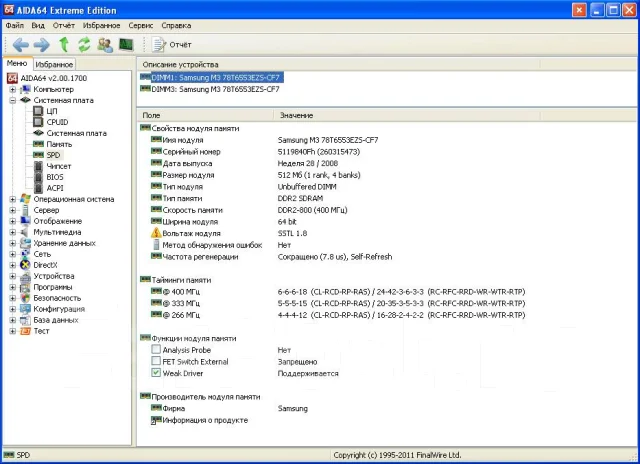
Task: Select the Чипсет item in the tree
Action: coord(58,166)
